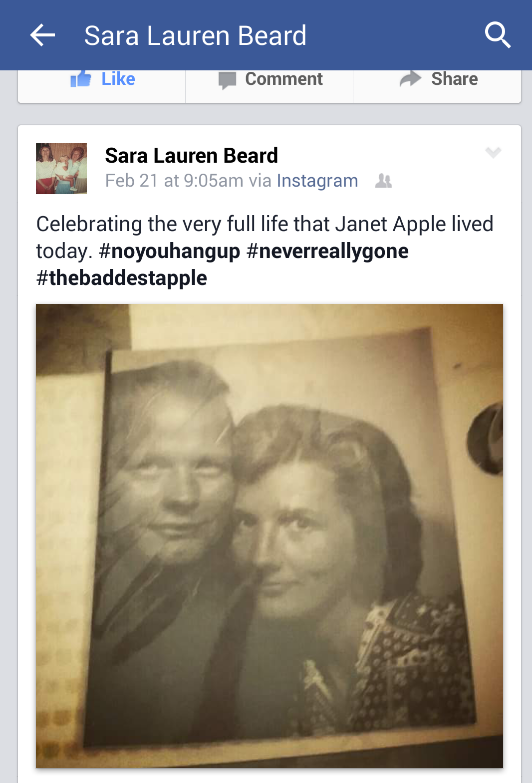The width and height of the screenshot is (532, 783).
Task: Click the Comment button label
Action: coord(284,79)
